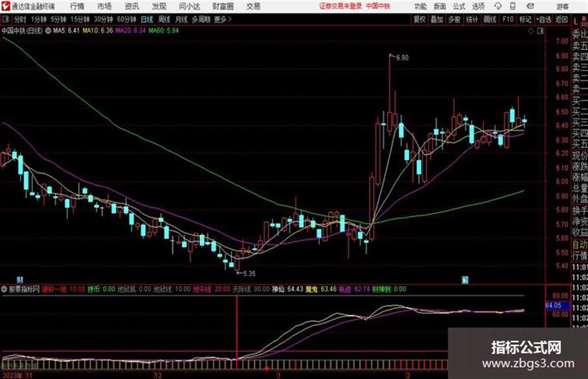Switch to the 15分钟 period tab

(80, 19)
